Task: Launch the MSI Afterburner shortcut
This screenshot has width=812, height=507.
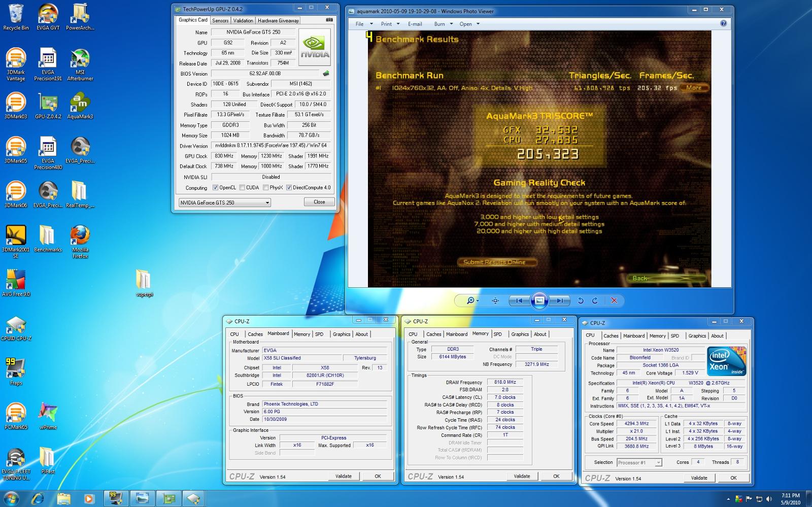Action: (80, 64)
